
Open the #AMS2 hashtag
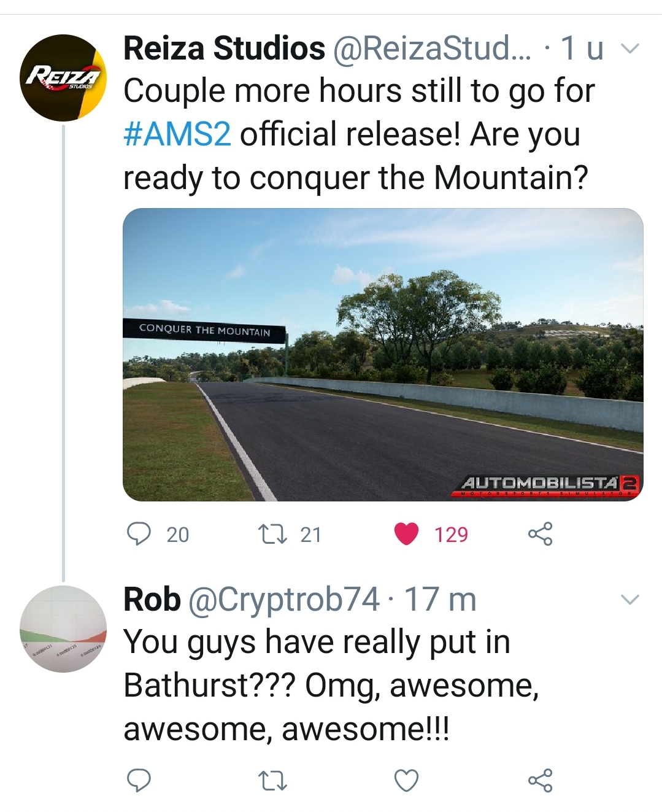pos(177,134)
